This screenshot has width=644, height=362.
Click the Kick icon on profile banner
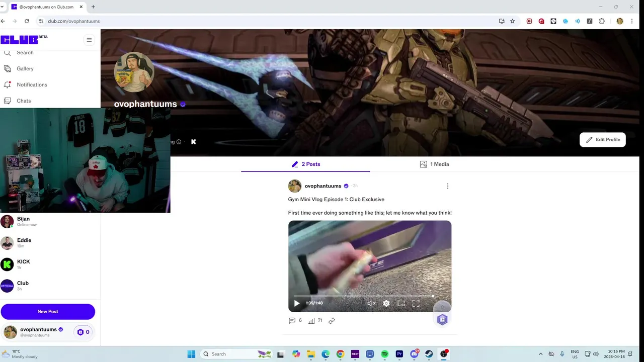[193, 142]
